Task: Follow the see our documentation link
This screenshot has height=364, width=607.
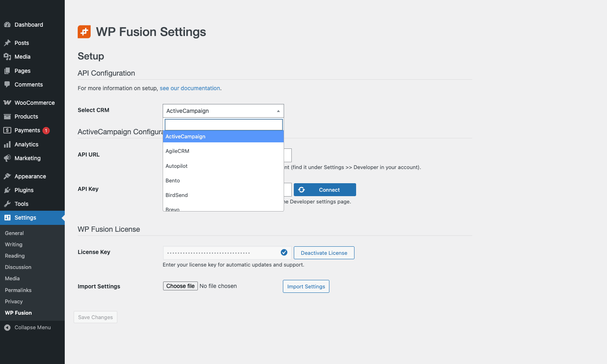Action: pos(190,88)
